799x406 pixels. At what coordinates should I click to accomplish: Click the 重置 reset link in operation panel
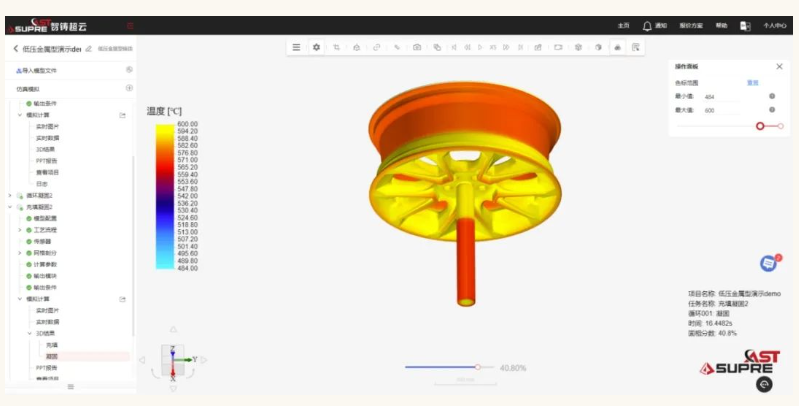pos(753,82)
